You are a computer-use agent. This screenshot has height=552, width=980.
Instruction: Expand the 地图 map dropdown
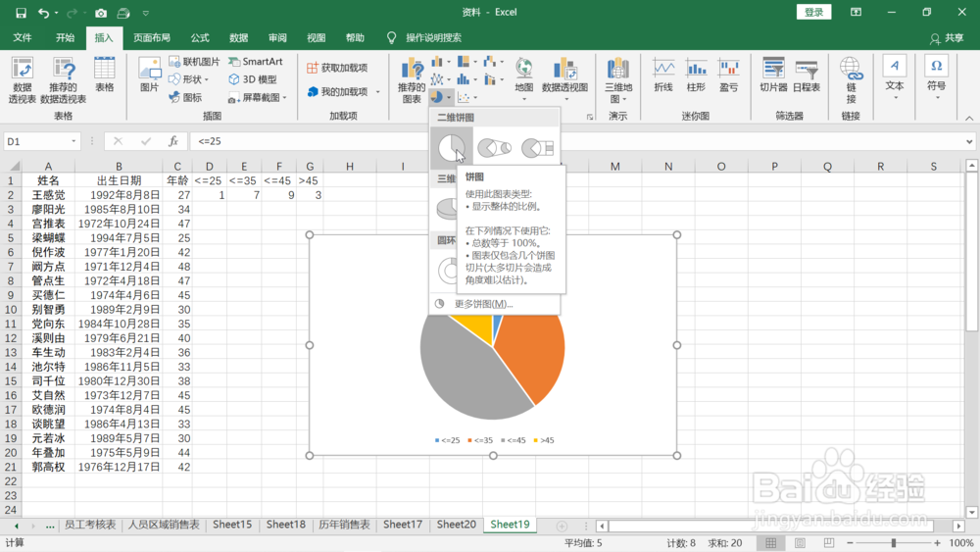[x=523, y=100]
